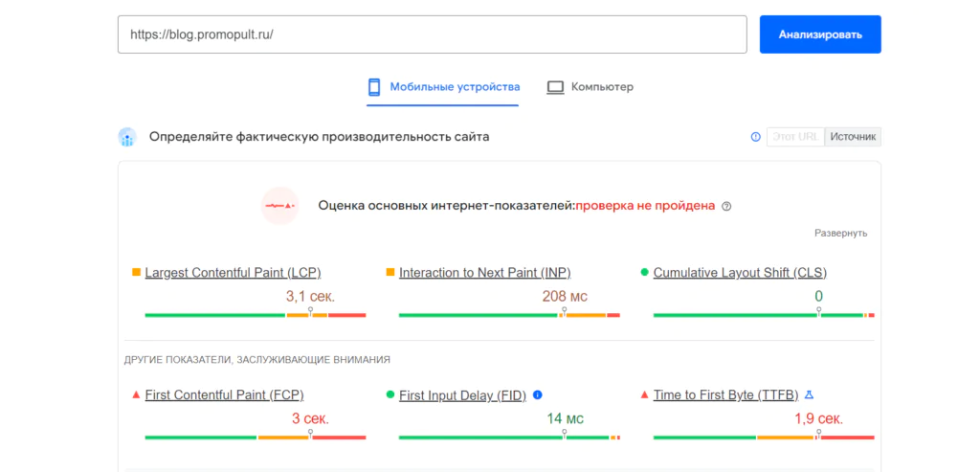
Task: Open Interaction to Next Paint (INP) link
Action: [x=485, y=273]
